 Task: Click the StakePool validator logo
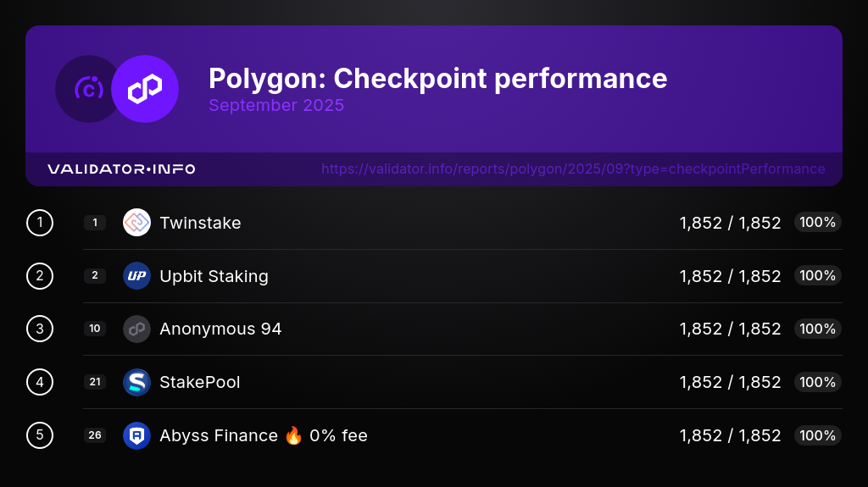pyautogui.click(x=136, y=382)
